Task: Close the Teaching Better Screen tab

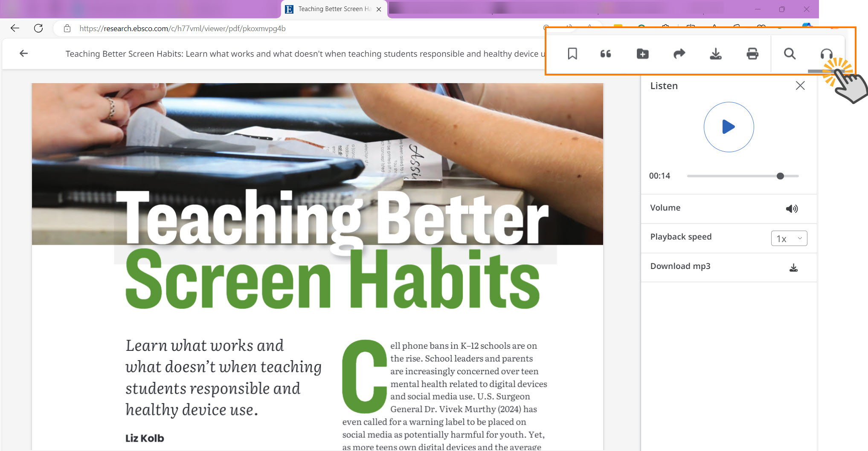Action: (379, 9)
